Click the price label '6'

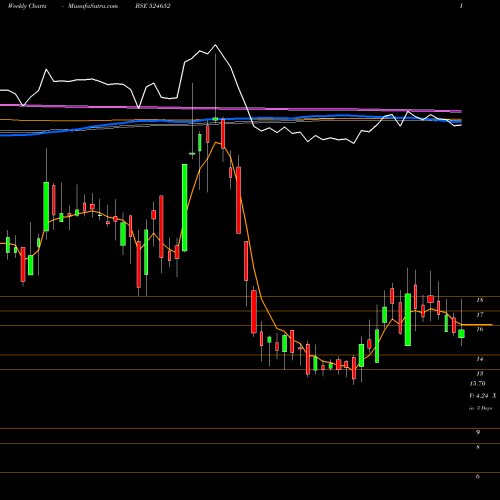pos(478,477)
